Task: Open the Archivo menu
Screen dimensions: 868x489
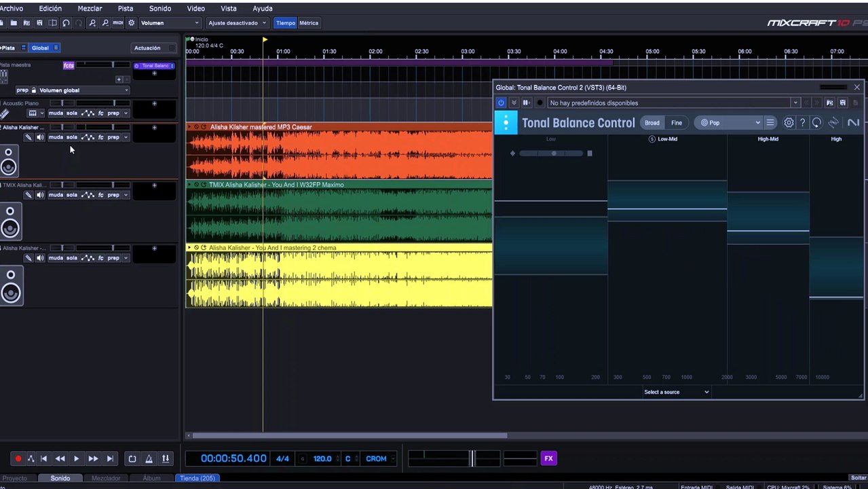Action: (x=11, y=9)
